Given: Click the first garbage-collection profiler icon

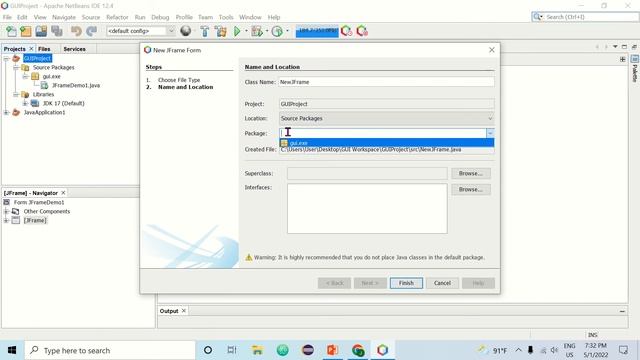Looking at the screenshot, I should [347, 31].
